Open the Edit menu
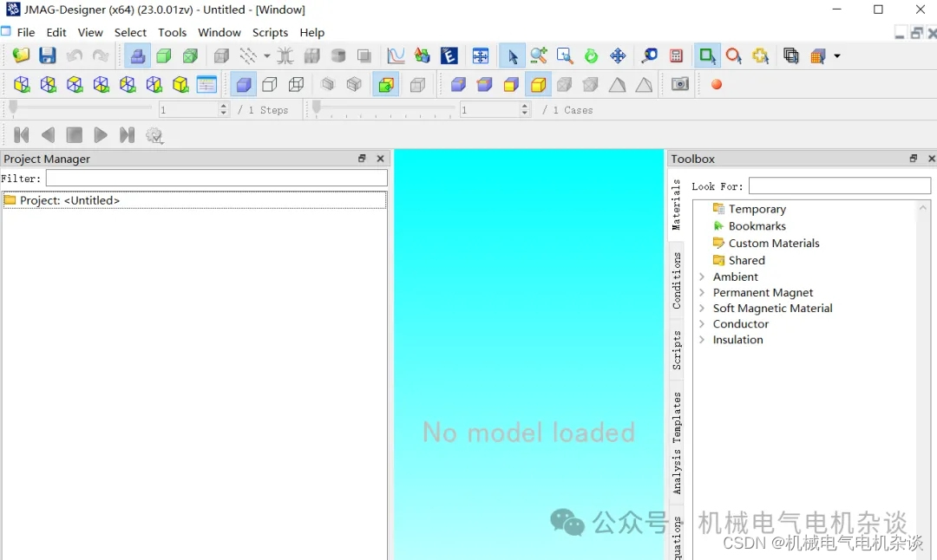 (56, 32)
